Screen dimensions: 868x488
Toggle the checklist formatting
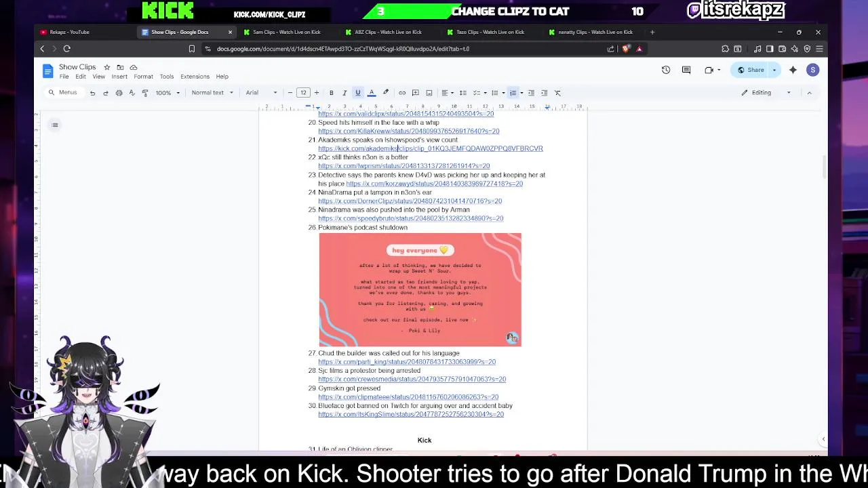pyautogui.click(x=477, y=93)
